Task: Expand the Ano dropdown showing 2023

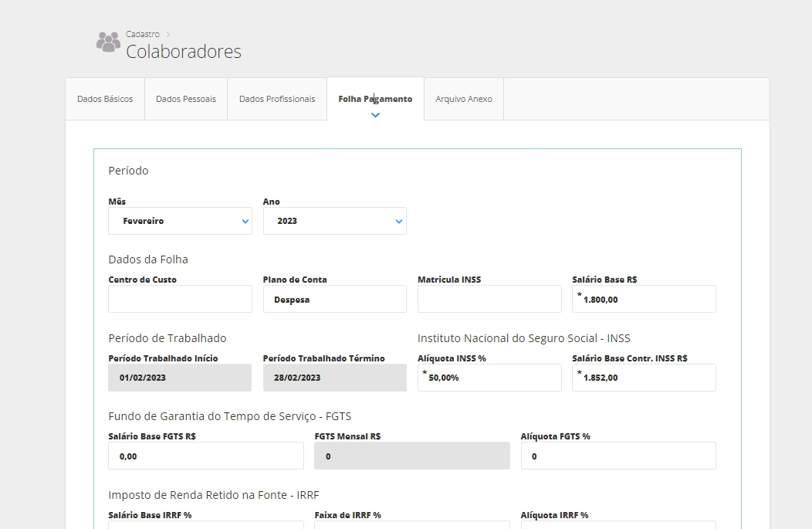Action: tap(334, 221)
